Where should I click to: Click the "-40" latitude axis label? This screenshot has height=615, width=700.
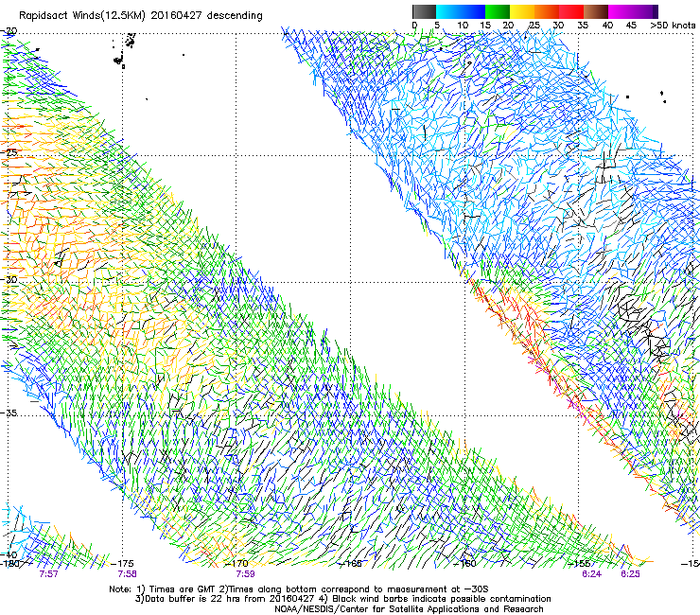coord(9,554)
